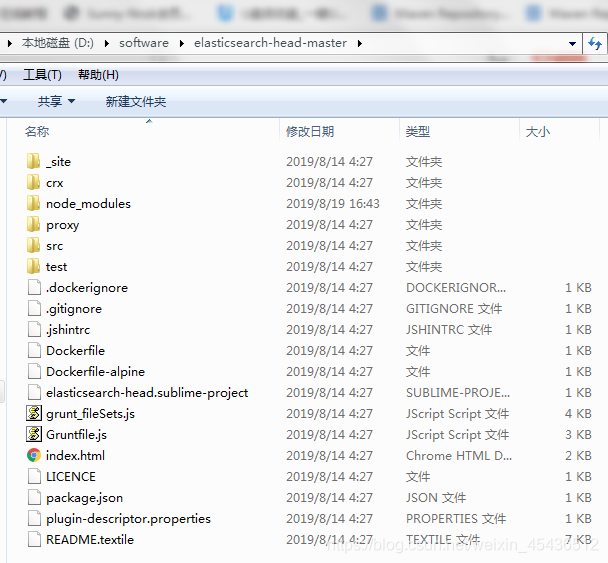The image size is (608, 563).
Task: Open the 帮助(H) menu
Action: point(98,74)
